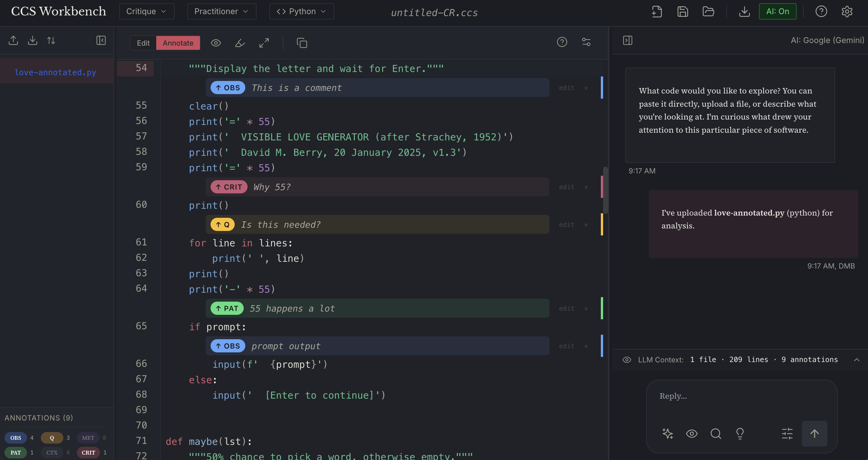
Task: Expand the editor to fullscreen with the arrows icon
Action: tap(264, 43)
